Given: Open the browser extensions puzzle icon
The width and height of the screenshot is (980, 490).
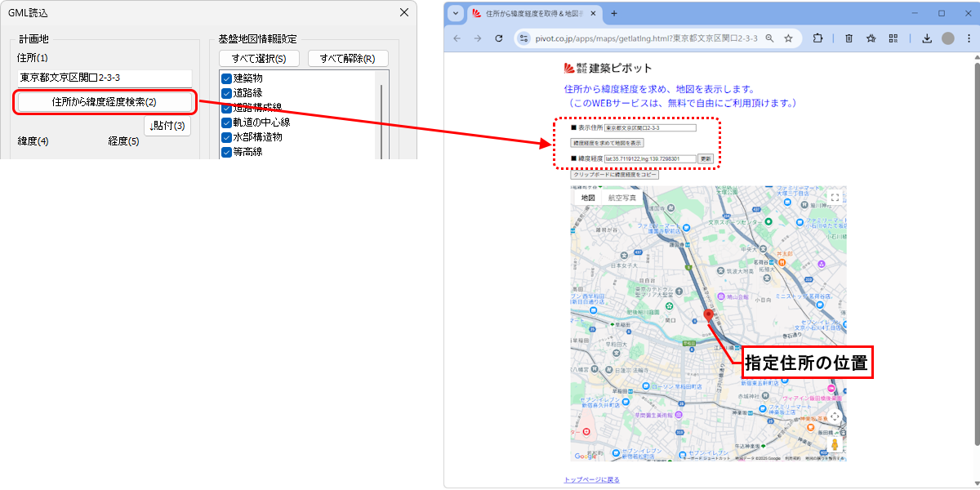Looking at the screenshot, I should click(x=817, y=38).
